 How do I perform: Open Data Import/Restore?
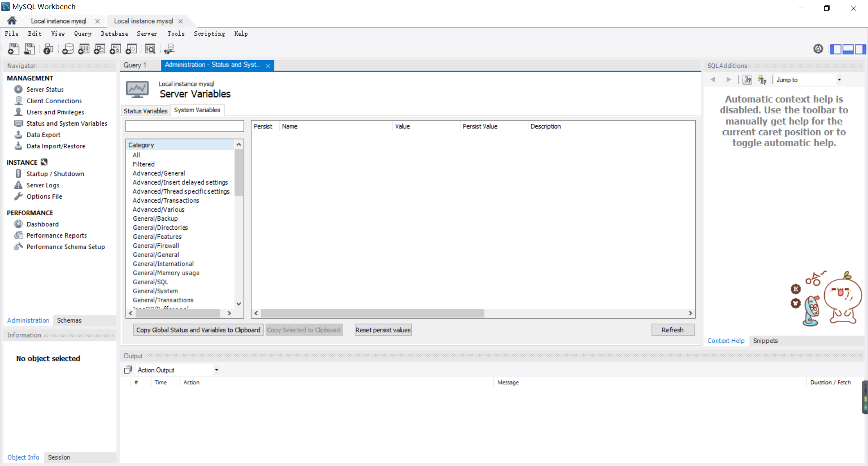tap(56, 146)
